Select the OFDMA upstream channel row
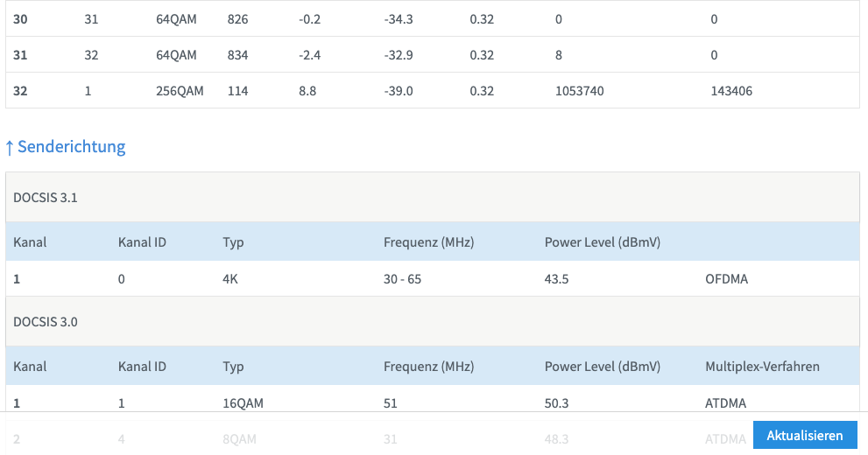 click(433, 278)
